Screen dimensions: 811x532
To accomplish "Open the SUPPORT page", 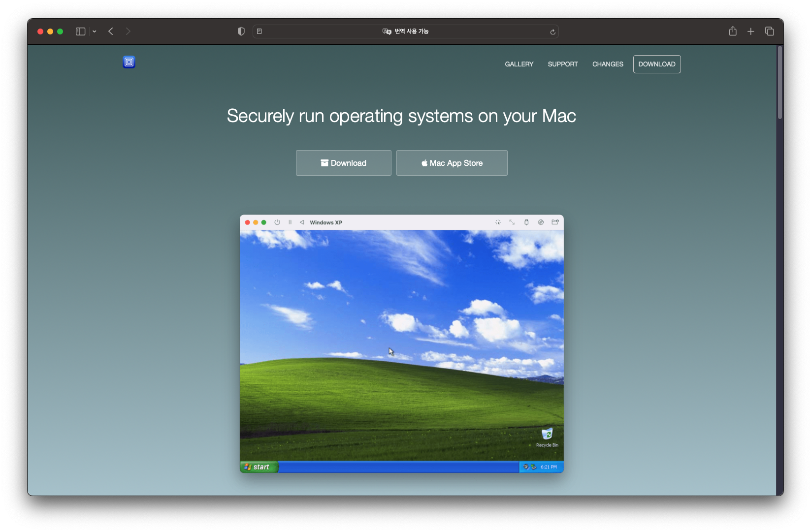I will pos(563,64).
